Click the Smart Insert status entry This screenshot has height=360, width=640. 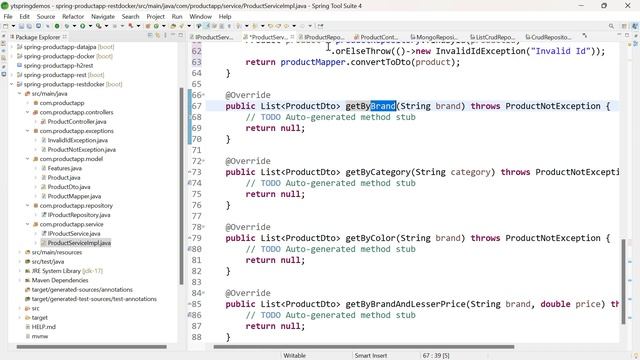tap(371, 356)
